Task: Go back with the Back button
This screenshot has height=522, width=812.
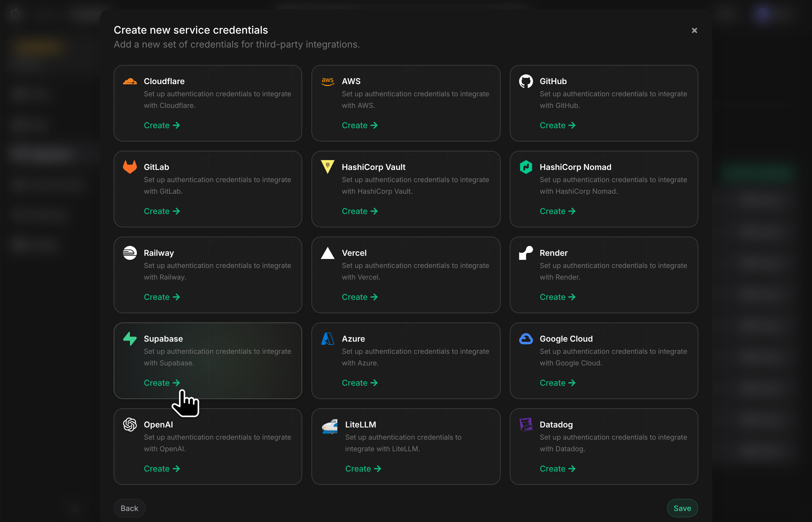Action: click(129, 508)
